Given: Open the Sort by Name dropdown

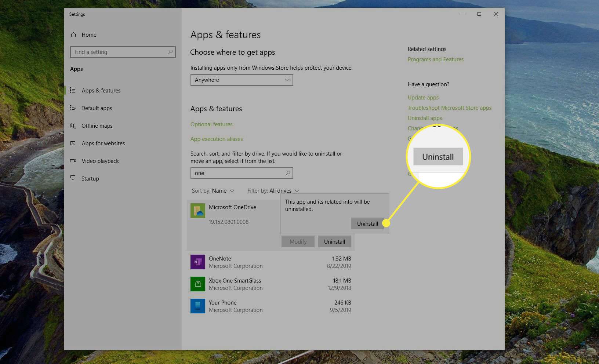Looking at the screenshot, I should 213,191.
